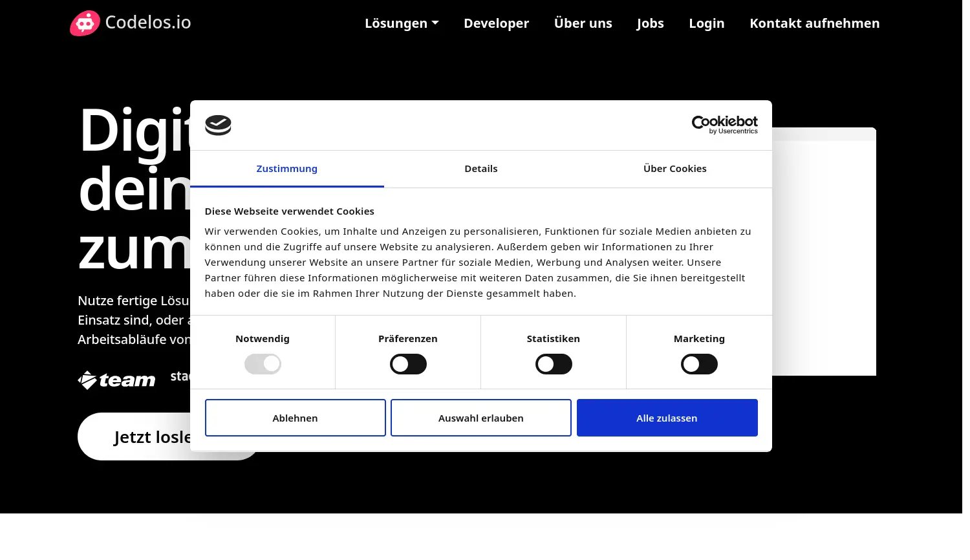Click the Jobs link
Viewport: 970px width, 560px height.
click(650, 23)
